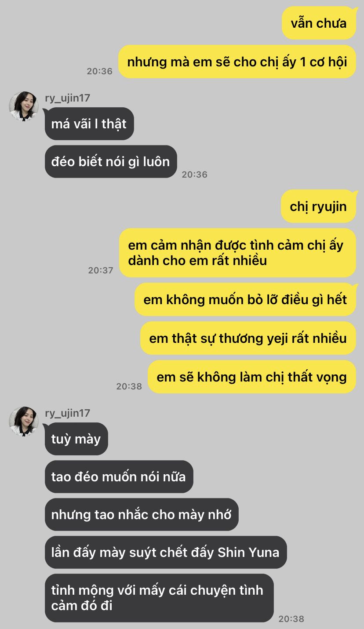364x629 pixels.
Task: Tap the upper ry_ujin17 profile avatar
Action: (24, 106)
